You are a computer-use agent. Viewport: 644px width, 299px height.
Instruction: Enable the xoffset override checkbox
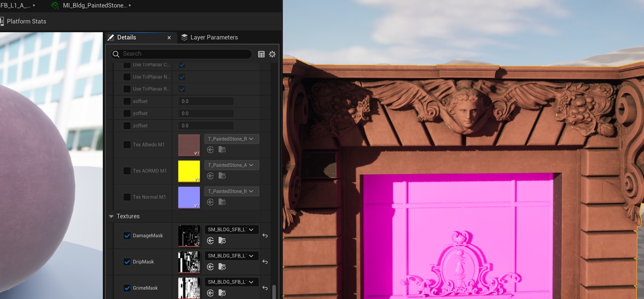pos(127,101)
